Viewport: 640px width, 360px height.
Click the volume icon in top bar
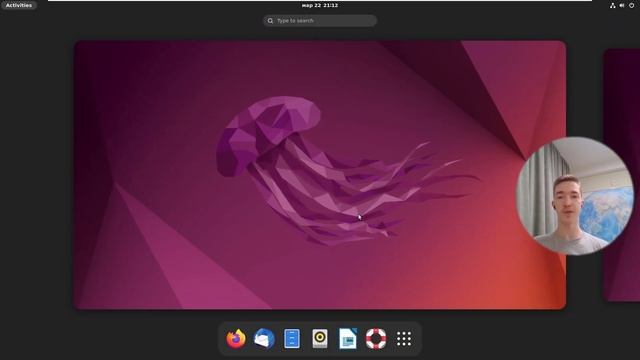[x=622, y=5]
